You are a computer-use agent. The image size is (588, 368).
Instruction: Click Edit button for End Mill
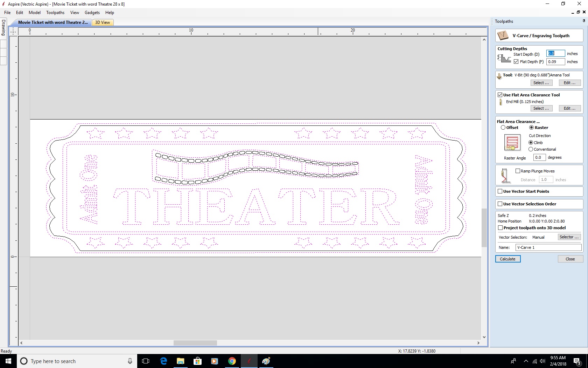pos(569,108)
